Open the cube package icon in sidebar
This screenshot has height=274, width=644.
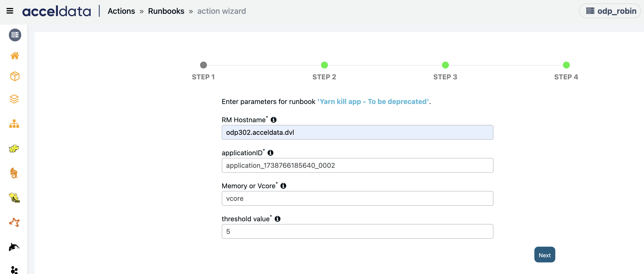click(x=15, y=76)
